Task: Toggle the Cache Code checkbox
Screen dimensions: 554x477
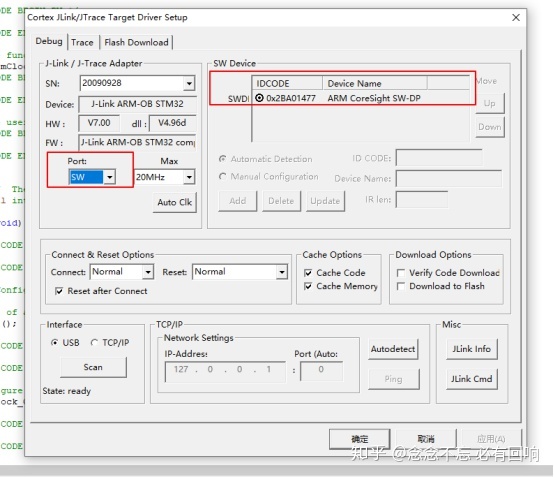Action: 308,273
